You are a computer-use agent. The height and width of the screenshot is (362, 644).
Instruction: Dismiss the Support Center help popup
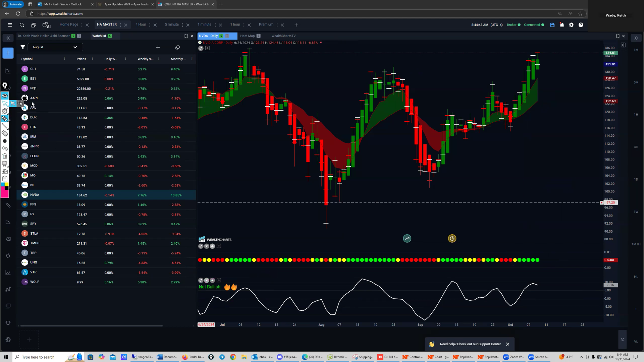coord(507,344)
